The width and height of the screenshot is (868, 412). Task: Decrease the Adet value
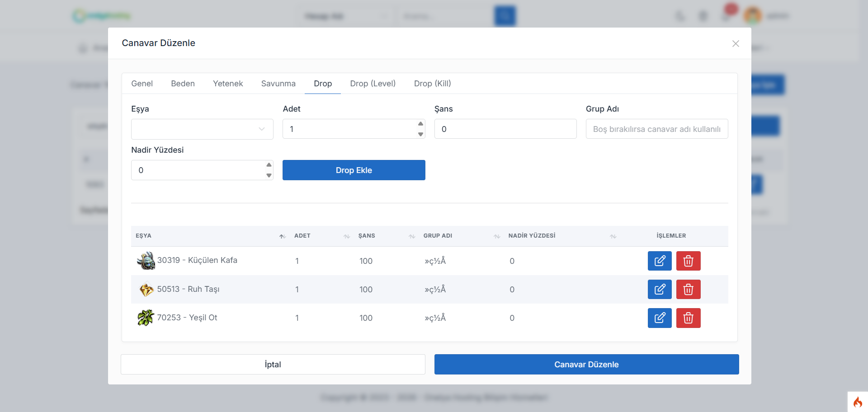point(420,134)
